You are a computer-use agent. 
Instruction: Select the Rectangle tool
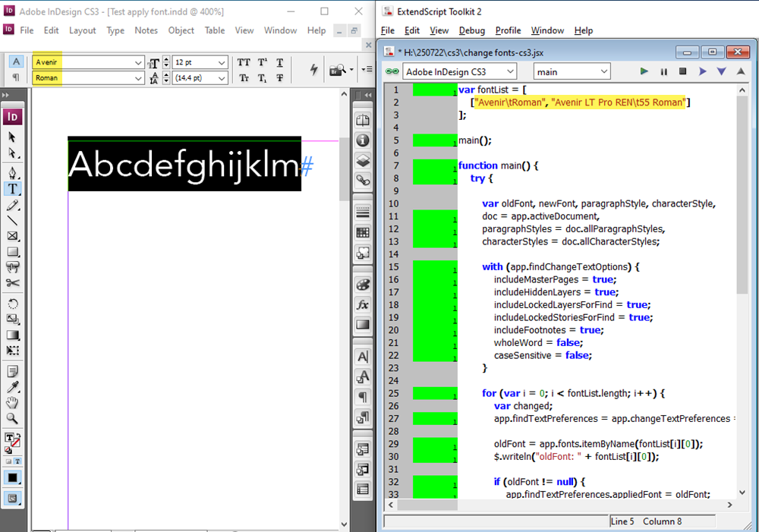coord(12,252)
